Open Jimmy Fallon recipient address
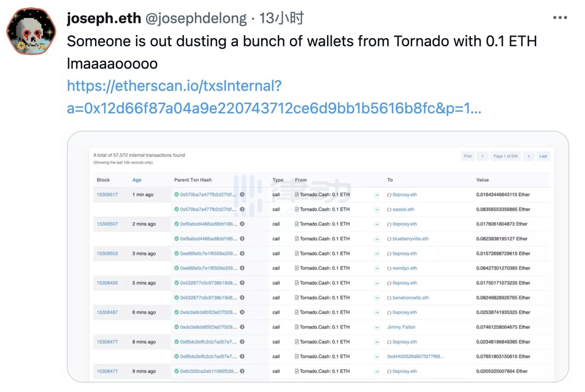585x392 pixels. tap(401, 327)
